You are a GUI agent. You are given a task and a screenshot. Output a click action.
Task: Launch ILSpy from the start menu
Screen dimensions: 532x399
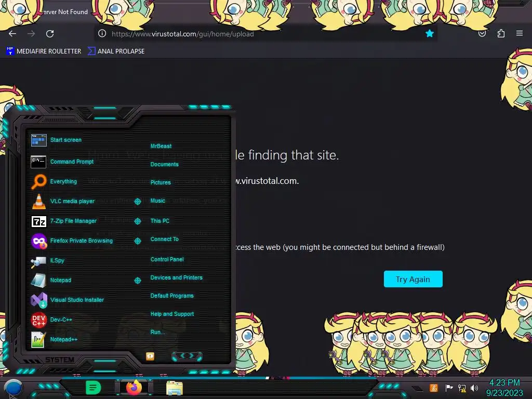click(47, 261)
